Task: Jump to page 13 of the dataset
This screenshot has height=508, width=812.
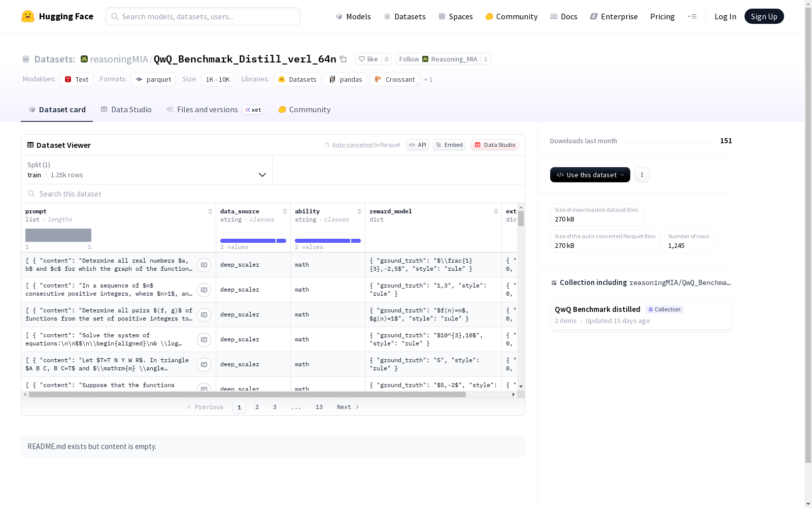Action: (319, 407)
